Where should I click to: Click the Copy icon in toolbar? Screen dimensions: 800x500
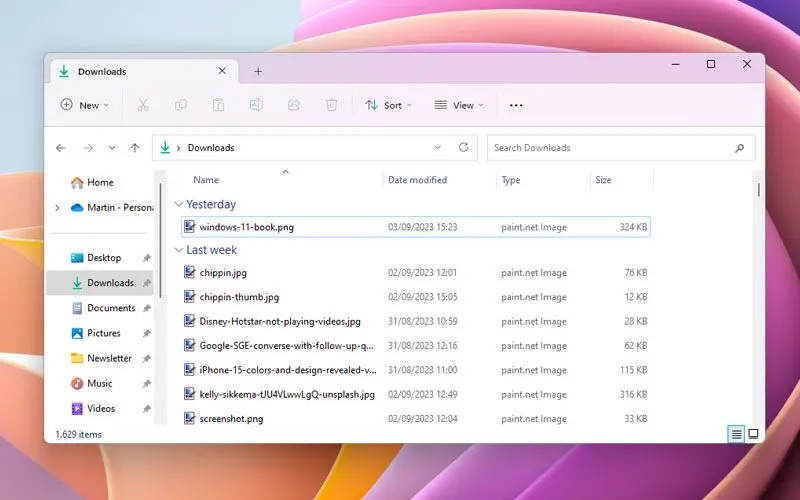click(x=181, y=105)
